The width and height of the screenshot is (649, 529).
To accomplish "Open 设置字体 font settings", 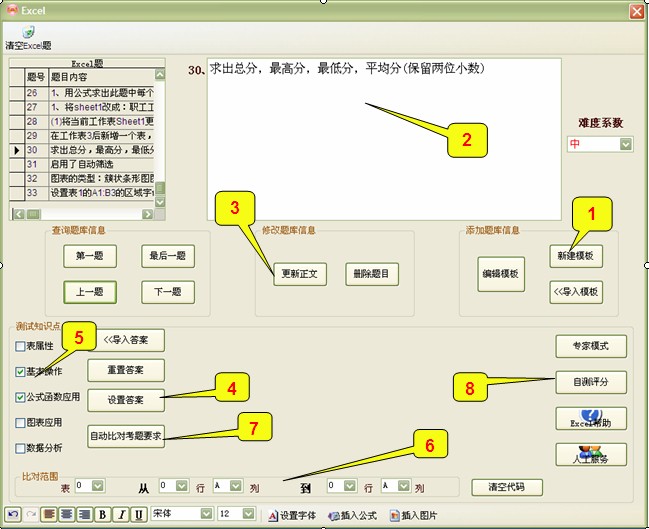I will [292, 515].
